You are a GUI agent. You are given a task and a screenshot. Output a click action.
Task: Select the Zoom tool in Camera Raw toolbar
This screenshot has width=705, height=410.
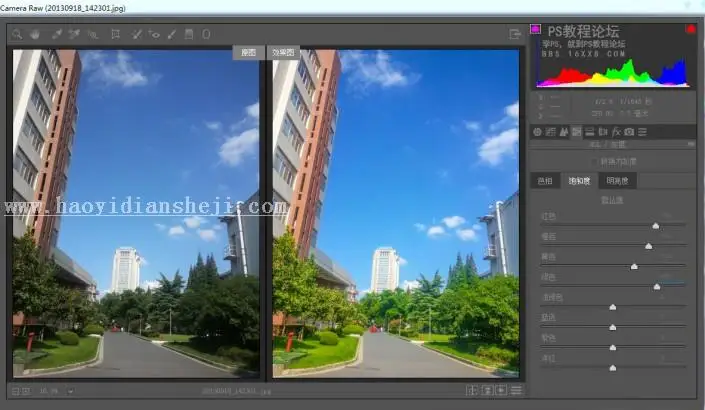tap(17, 34)
